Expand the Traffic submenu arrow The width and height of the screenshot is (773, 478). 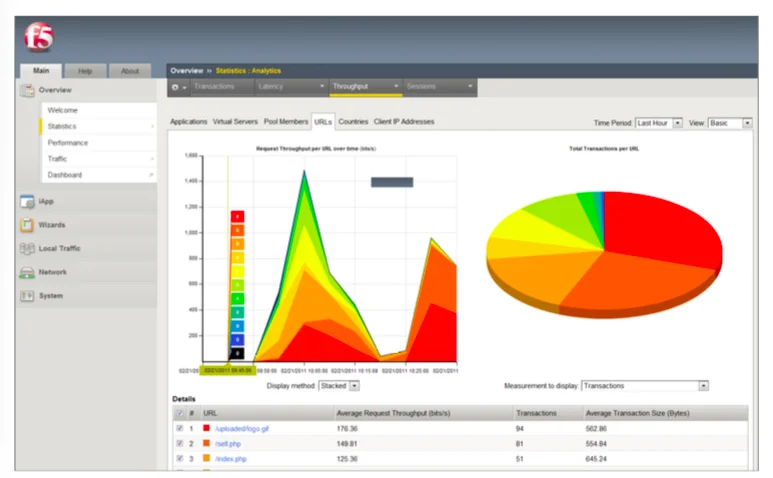coord(152,159)
